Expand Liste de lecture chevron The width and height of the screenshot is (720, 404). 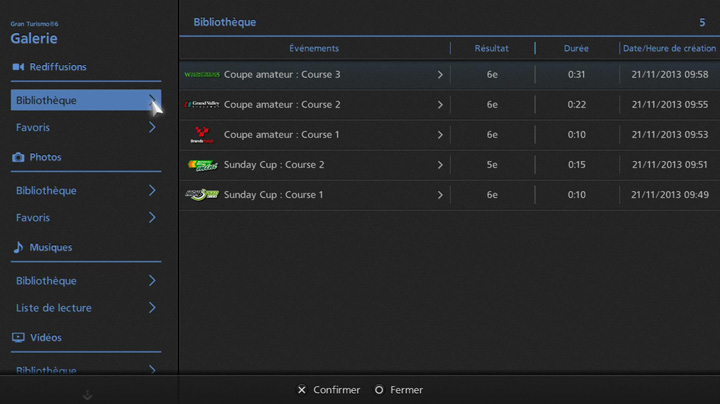tap(152, 308)
